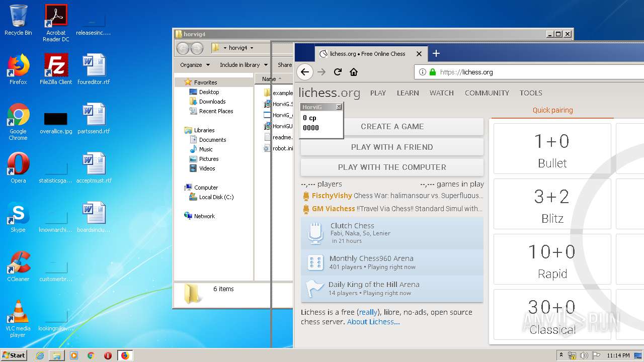The width and height of the screenshot is (644, 362).
Task: Open the Organize dropdown in Explorer
Action: tap(195, 64)
